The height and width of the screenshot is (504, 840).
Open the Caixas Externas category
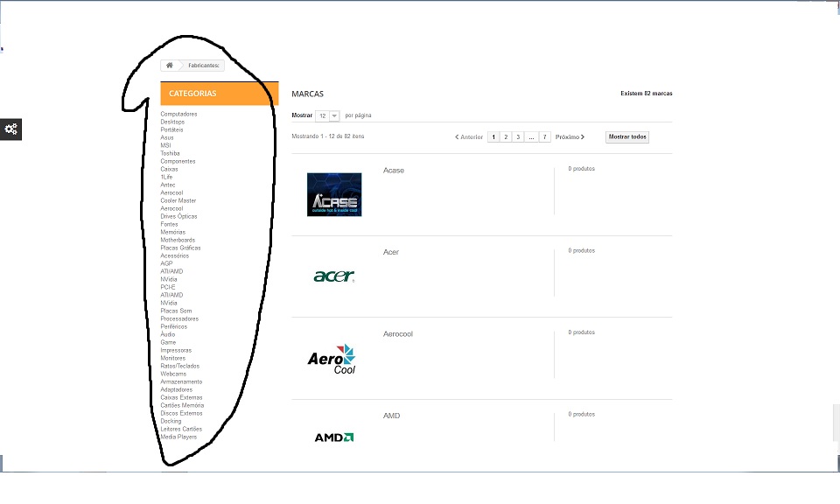[x=182, y=397]
